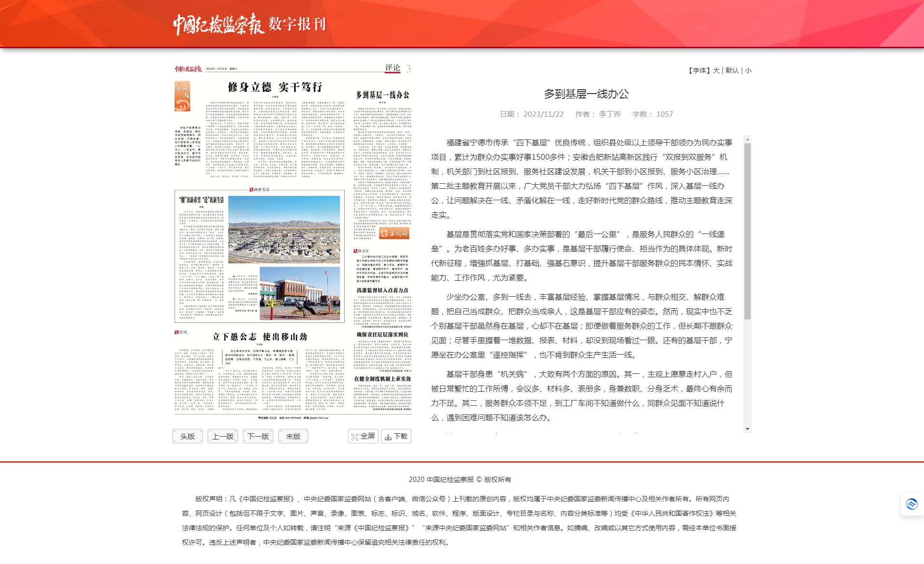Click the word count 1057

(x=664, y=114)
